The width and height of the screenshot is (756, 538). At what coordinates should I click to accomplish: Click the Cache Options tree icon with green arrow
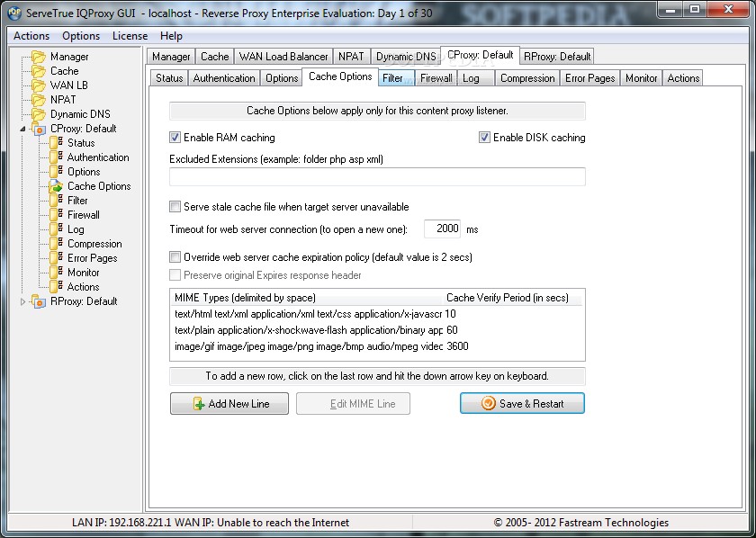coord(56,186)
